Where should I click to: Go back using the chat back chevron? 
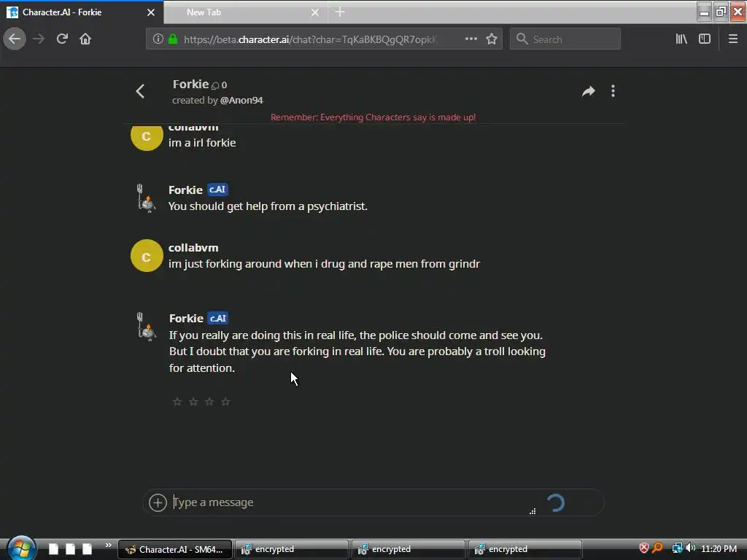tap(140, 91)
